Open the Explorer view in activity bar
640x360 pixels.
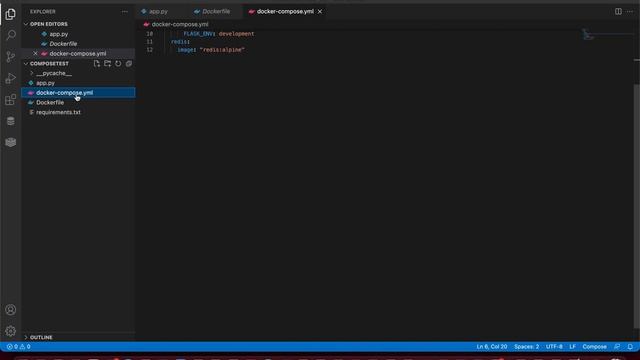click(x=11, y=14)
